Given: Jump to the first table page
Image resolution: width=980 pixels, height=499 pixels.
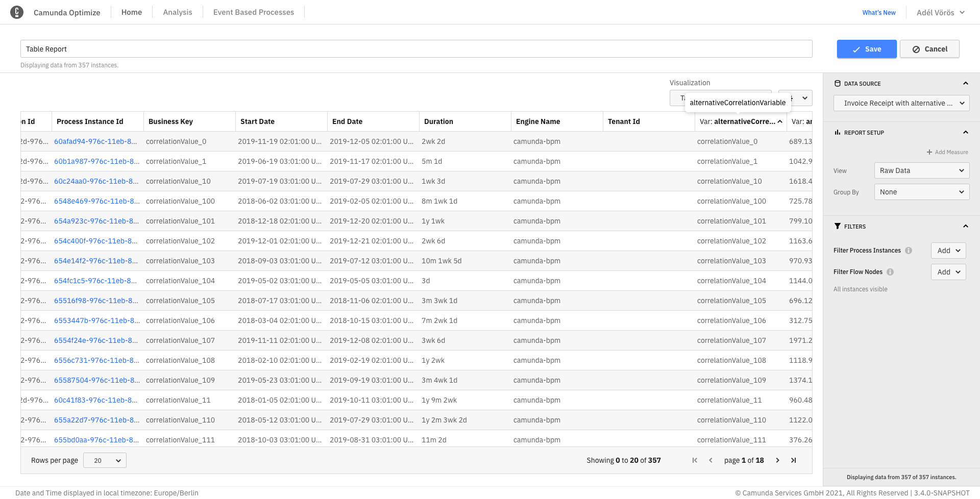Looking at the screenshot, I should (x=695, y=460).
